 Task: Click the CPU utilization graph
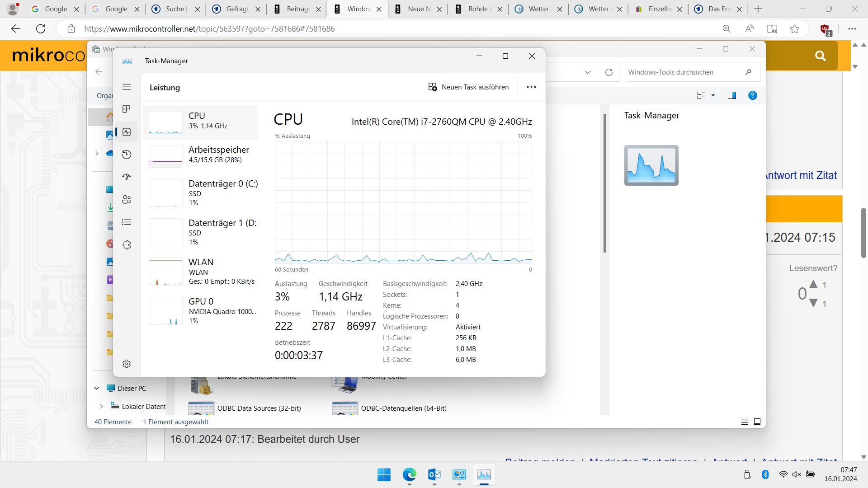pyautogui.click(x=403, y=202)
